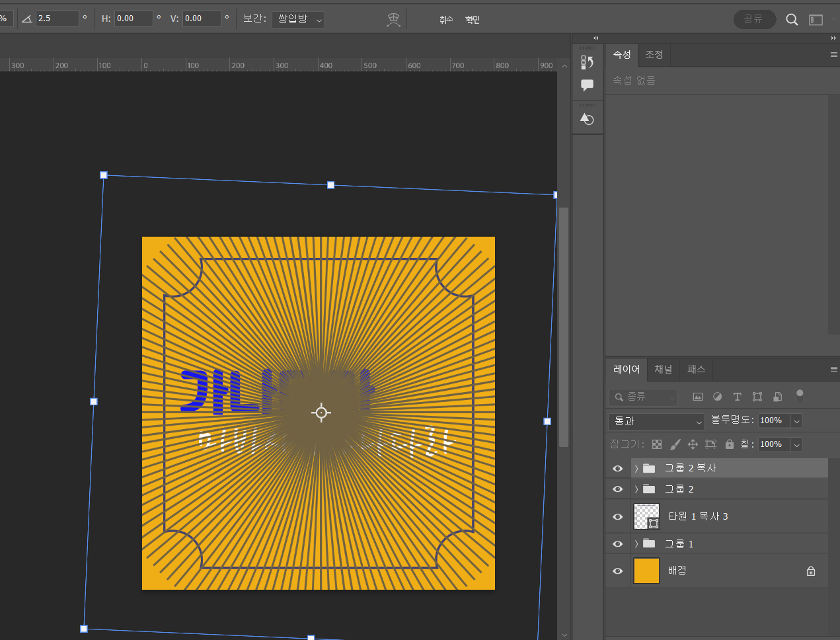This screenshot has width=840, height=640.
Task: Filter layers by type layers icon
Action: pos(737,397)
